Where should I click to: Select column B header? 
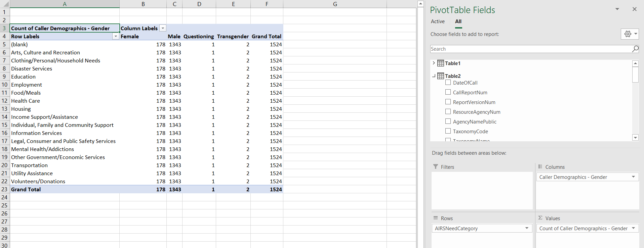pyautogui.click(x=143, y=4)
